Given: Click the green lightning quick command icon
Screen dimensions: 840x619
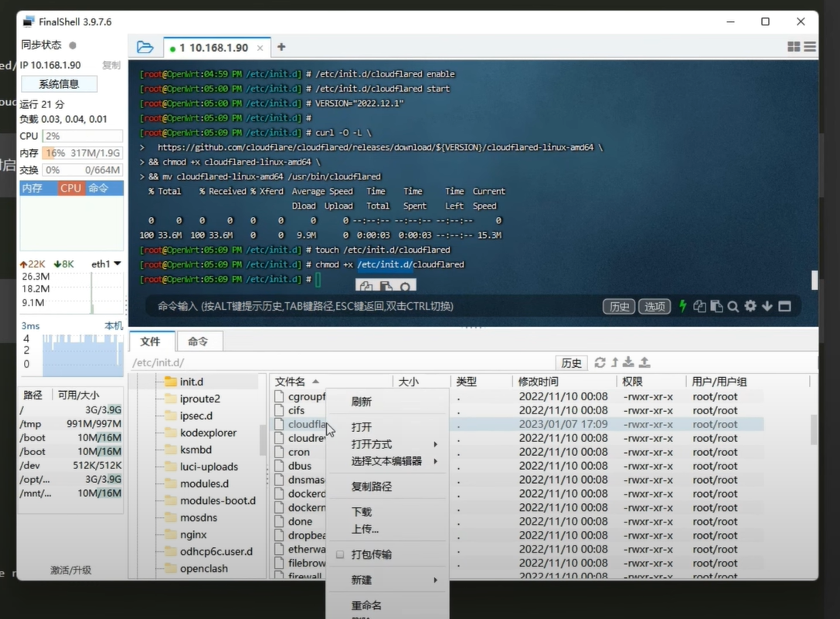Looking at the screenshot, I should 682,306.
